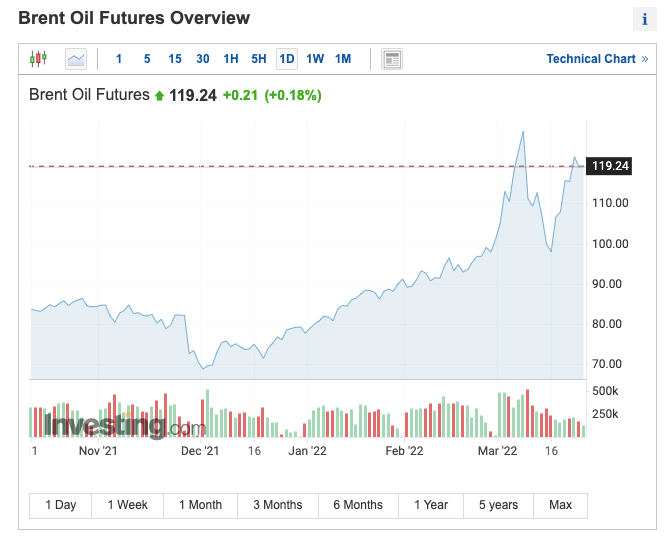Click the green up-arrow price indicator
This screenshot has width=670, height=542.
tap(159, 96)
